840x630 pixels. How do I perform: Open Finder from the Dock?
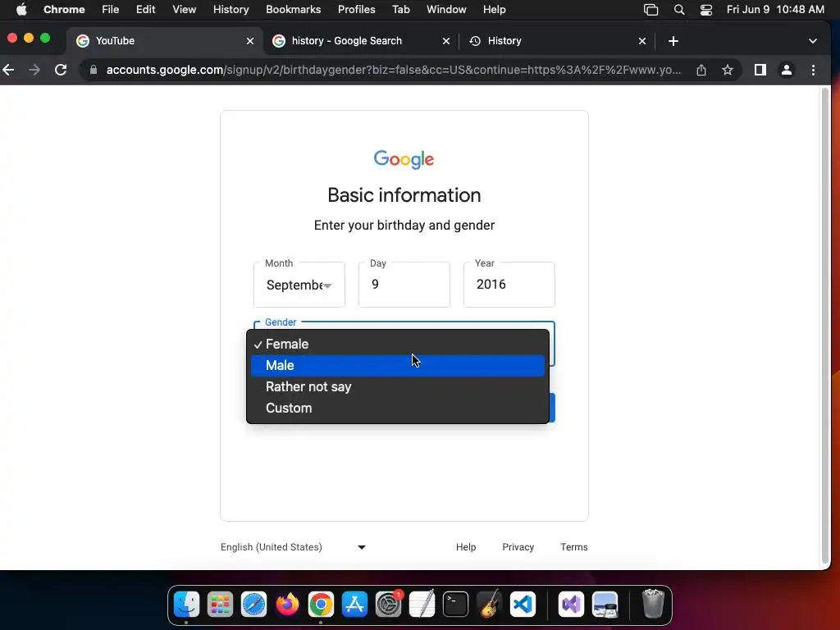pos(186,605)
